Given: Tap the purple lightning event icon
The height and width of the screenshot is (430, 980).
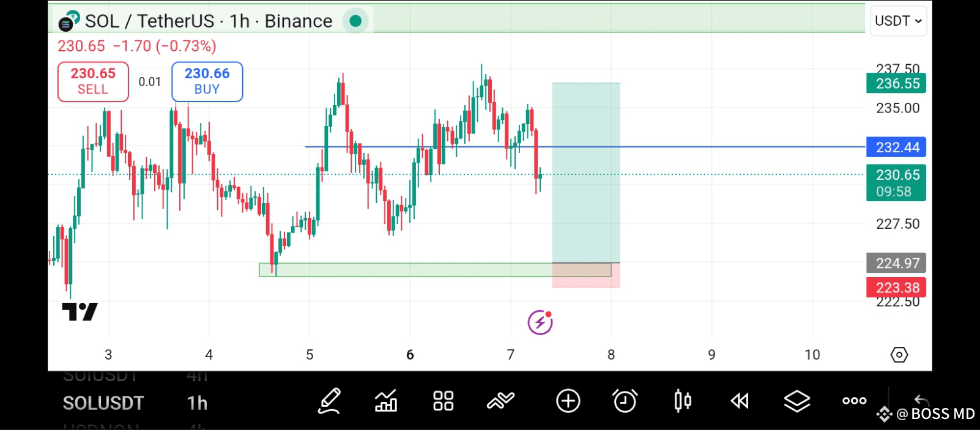Looking at the screenshot, I should point(540,322).
